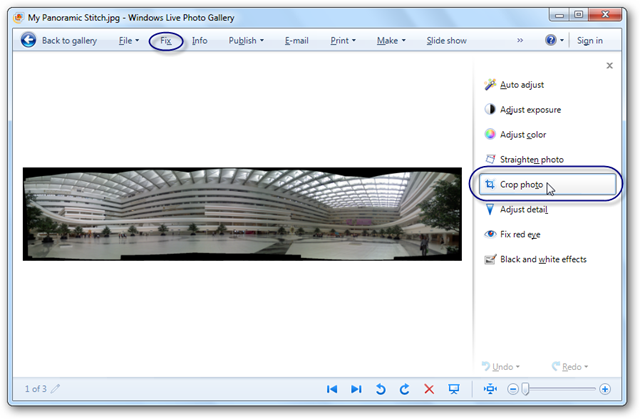
Task: Open the Redo history dropdown arrow
Action: click(x=586, y=367)
